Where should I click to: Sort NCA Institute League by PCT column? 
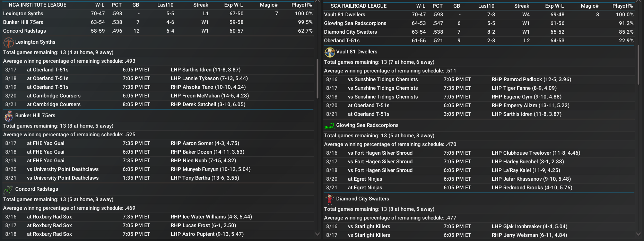(116, 5)
